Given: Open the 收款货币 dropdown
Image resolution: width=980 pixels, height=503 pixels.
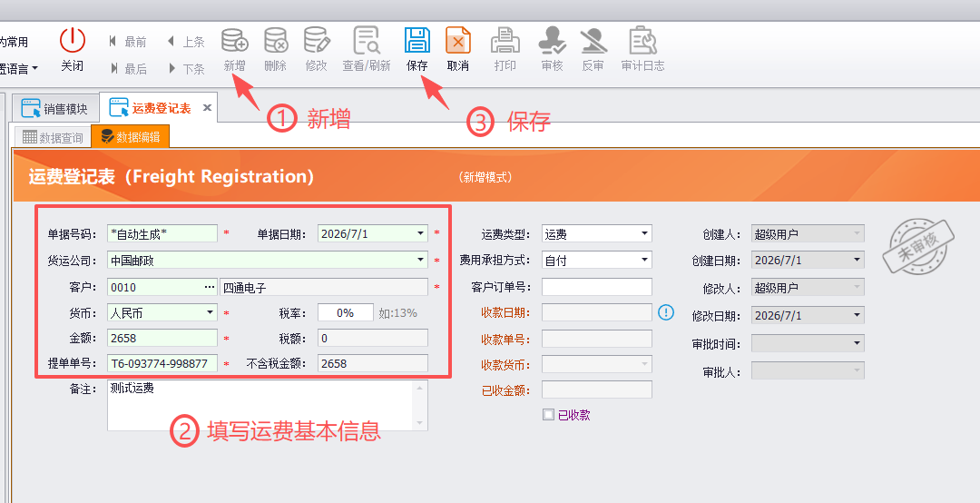Looking at the screenshot, I should coord(644,364).
